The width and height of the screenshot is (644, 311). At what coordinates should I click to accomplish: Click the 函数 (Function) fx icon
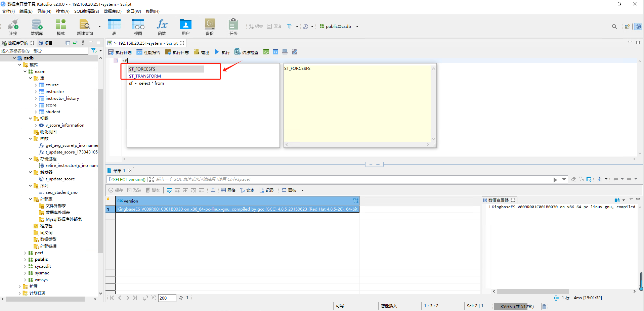pyautogui.click(x=162, y=27)
